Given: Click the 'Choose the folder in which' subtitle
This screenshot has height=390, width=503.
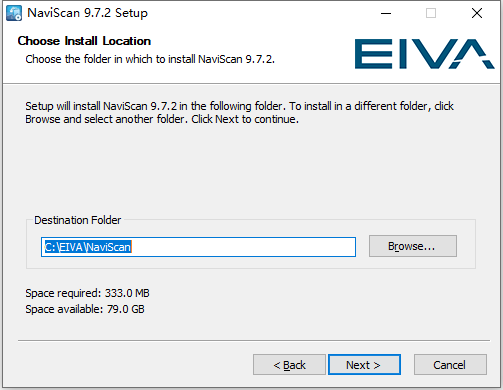Looking at the screenshot, I should [x=150, y=59].
